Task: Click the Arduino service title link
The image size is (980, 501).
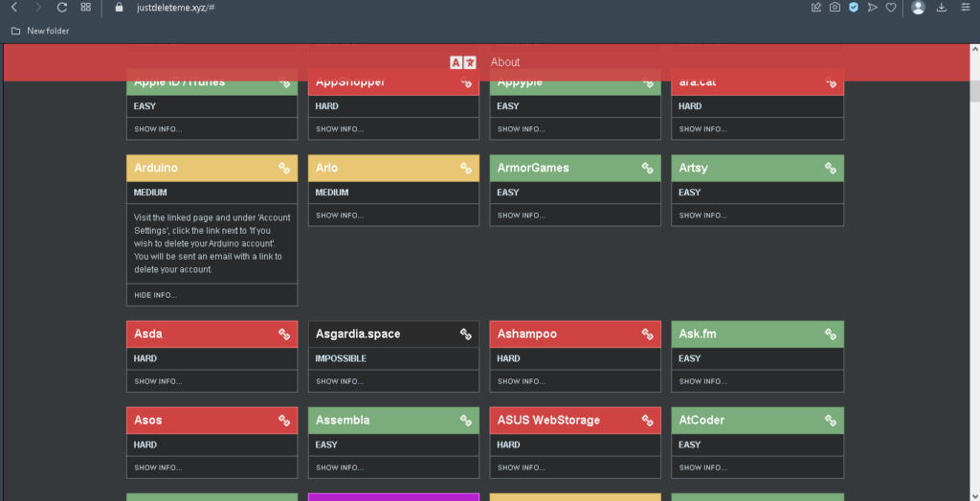Action: coord(156,169)
